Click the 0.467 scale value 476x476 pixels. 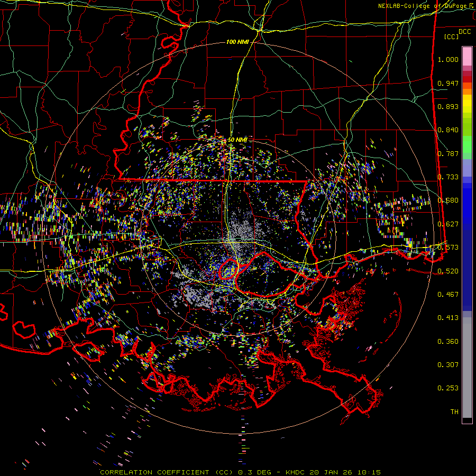click(448, 295)
